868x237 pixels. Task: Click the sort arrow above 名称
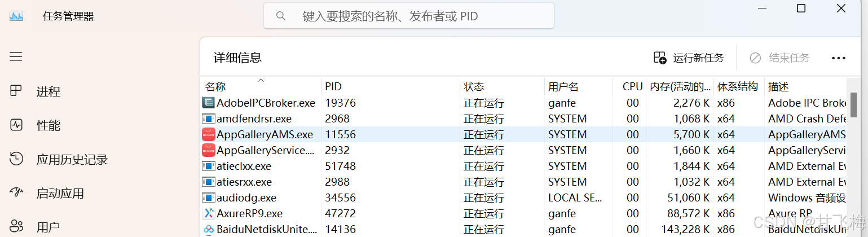click(x=261, y=80)
